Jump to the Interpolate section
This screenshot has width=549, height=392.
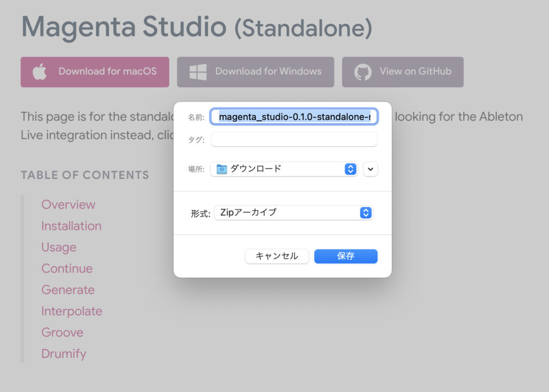(72, 311)
